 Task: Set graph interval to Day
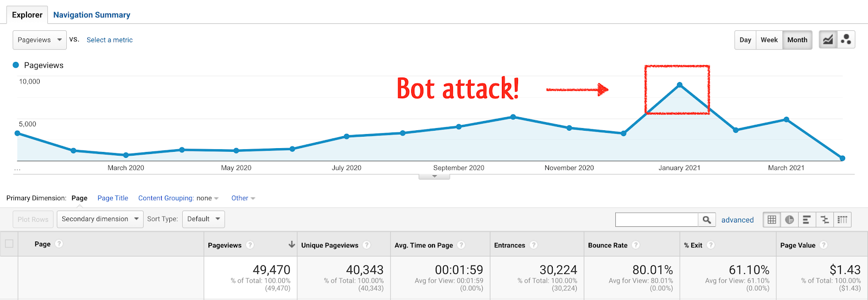[x=745, y=40]
